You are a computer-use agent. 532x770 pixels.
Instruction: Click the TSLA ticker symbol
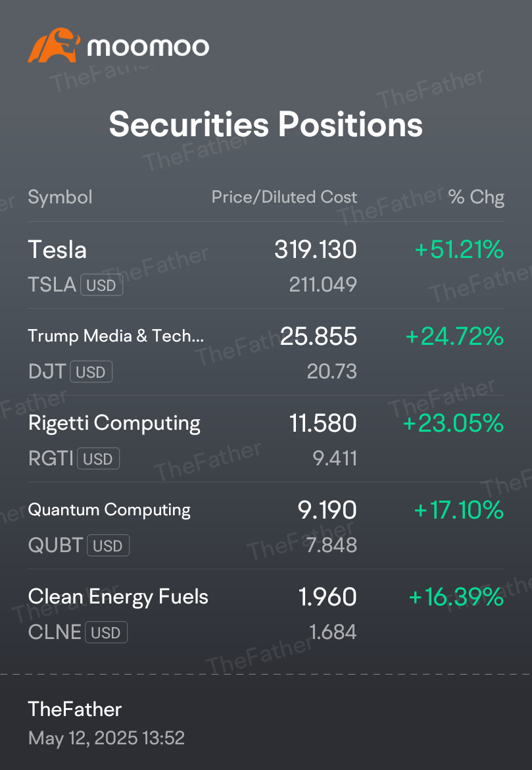pos(52,285)
